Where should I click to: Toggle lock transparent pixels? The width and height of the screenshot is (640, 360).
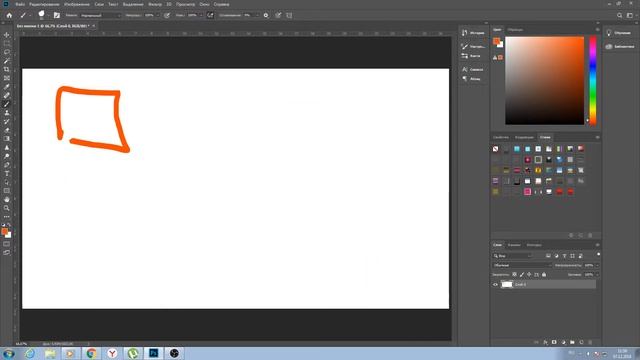coord(514,275)
